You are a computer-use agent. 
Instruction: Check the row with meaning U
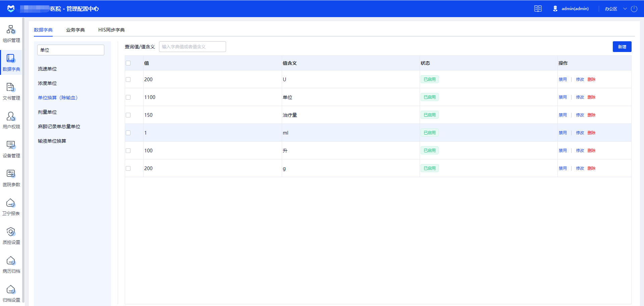click(x=128, y=80)
